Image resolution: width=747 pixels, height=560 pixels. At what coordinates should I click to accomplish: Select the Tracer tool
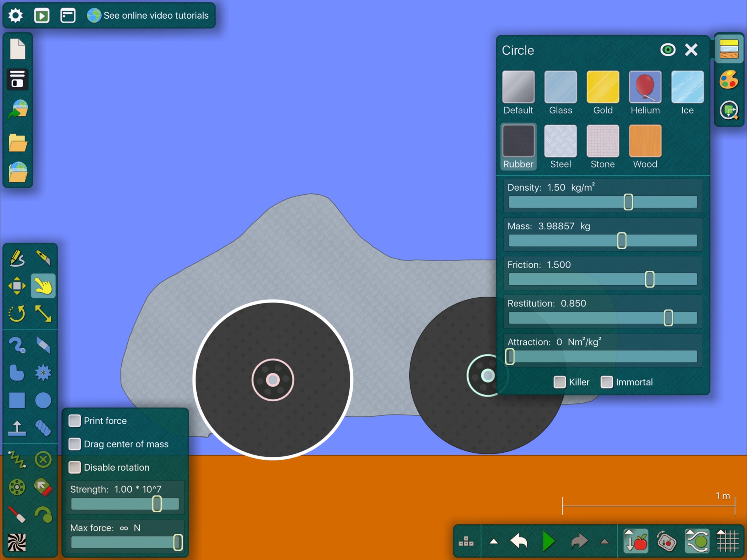43,514
